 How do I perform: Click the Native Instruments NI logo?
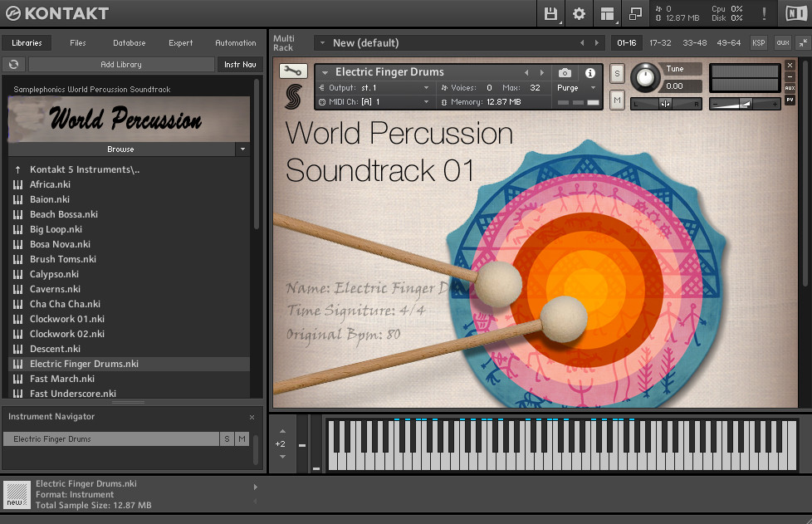(796, 13)
